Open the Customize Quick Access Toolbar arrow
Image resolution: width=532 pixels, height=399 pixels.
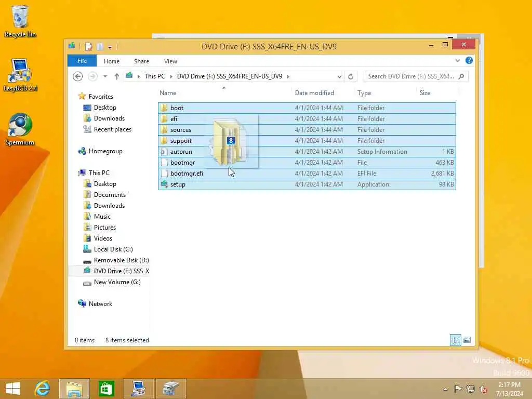110,47
